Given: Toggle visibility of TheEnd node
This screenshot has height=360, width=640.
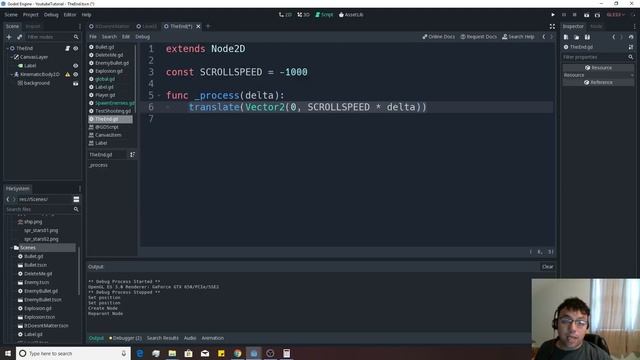Looking at the screenshot, I should click(76, 48).
